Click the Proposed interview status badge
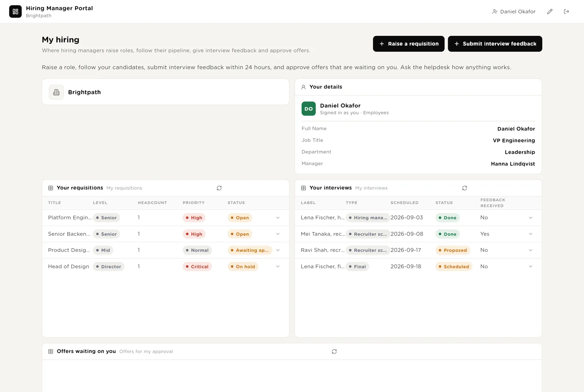The height and width of the screenshot is (392, 584). pos(453,250)
